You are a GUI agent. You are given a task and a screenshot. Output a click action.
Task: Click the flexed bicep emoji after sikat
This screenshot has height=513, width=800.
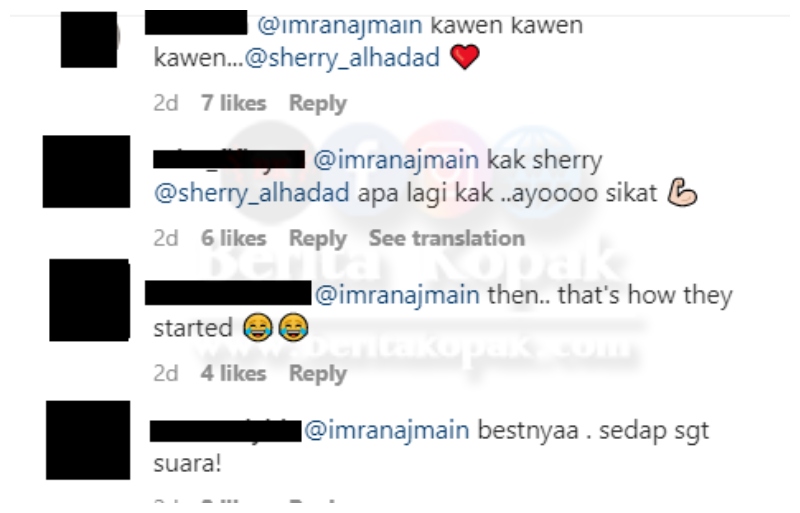point(682,192)
